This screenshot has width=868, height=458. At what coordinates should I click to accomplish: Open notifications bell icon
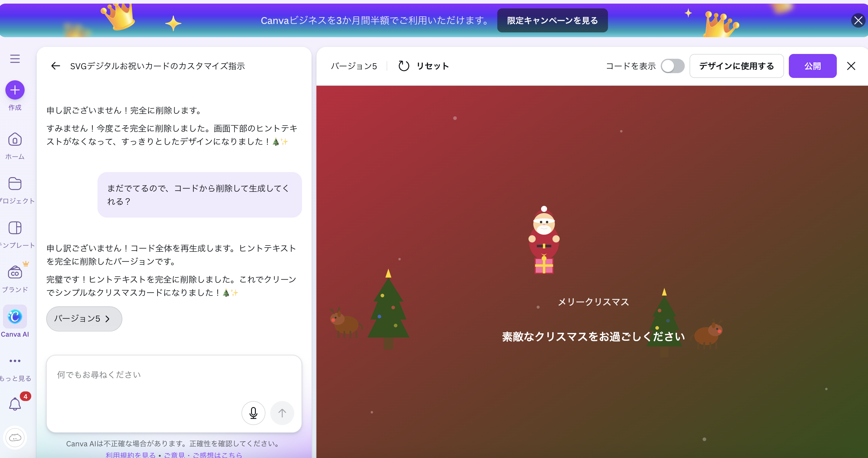[x=15, y=404]
